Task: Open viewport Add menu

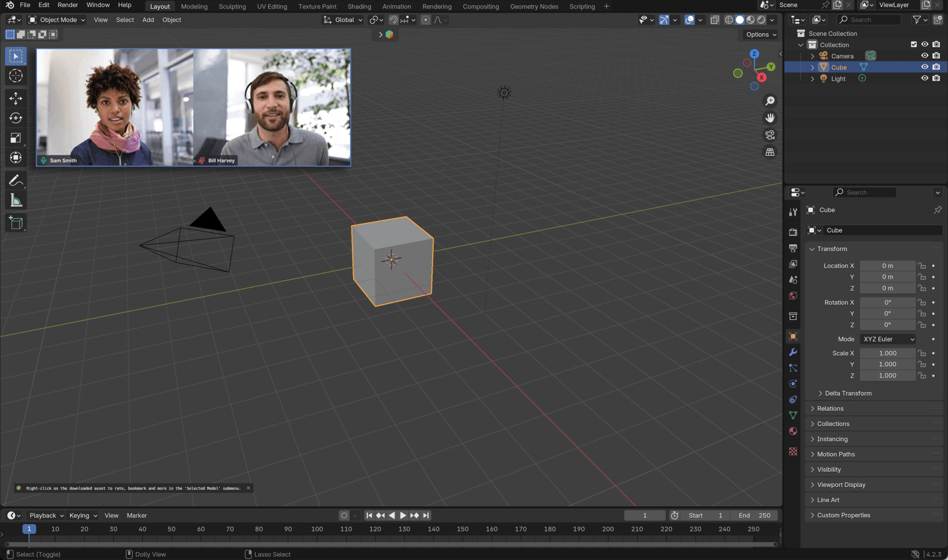Action: point(148,20)
